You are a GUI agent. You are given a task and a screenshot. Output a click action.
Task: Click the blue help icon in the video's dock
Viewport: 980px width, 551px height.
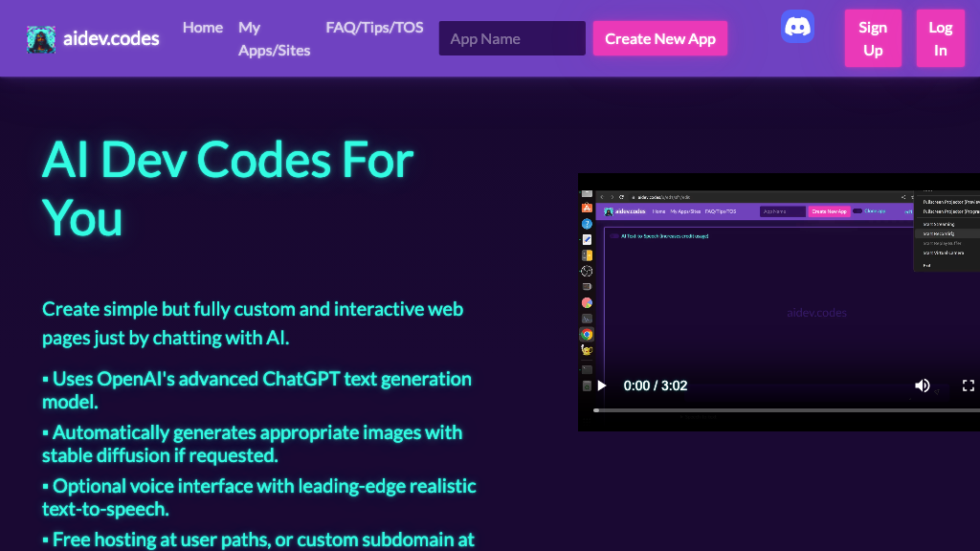[586, 226]
